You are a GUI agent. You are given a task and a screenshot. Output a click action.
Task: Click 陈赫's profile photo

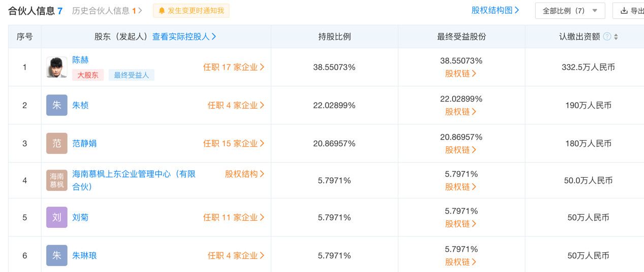(x=56, y=67)
